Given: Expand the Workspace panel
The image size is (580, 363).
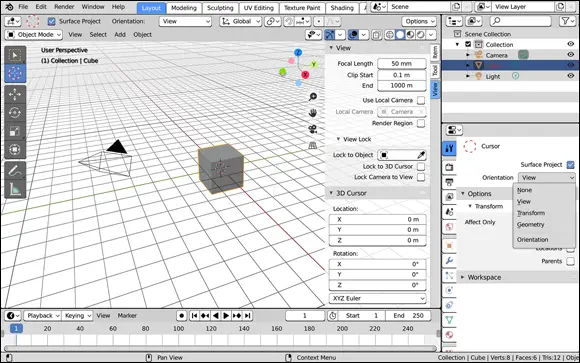Looking at the screenshot, I should pos(462,277).
